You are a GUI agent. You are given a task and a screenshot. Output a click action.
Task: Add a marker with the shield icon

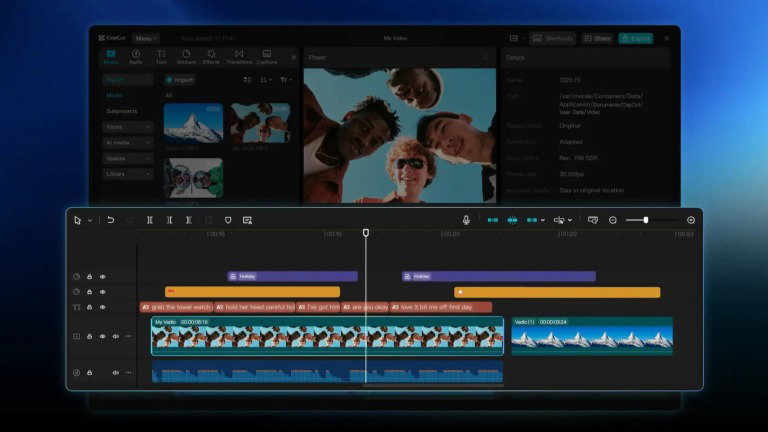coord(228,220)
